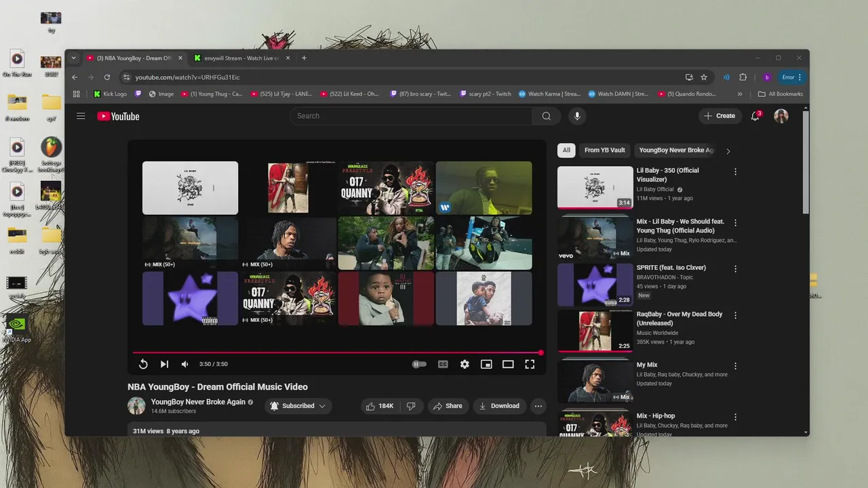Open the Chrome profile b icon
This screenshot has height=488, width=868.
(767, 77)
